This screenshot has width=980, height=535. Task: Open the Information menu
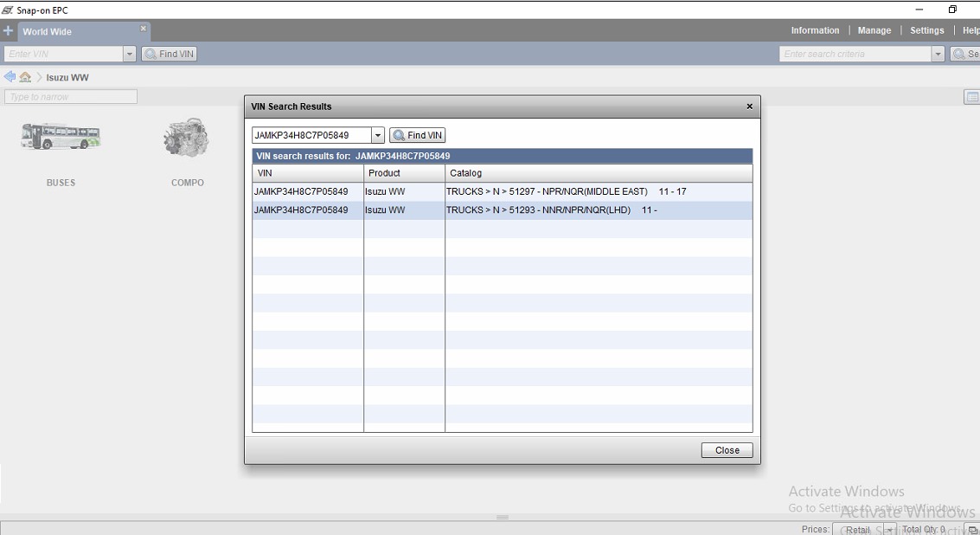(815, 30)
